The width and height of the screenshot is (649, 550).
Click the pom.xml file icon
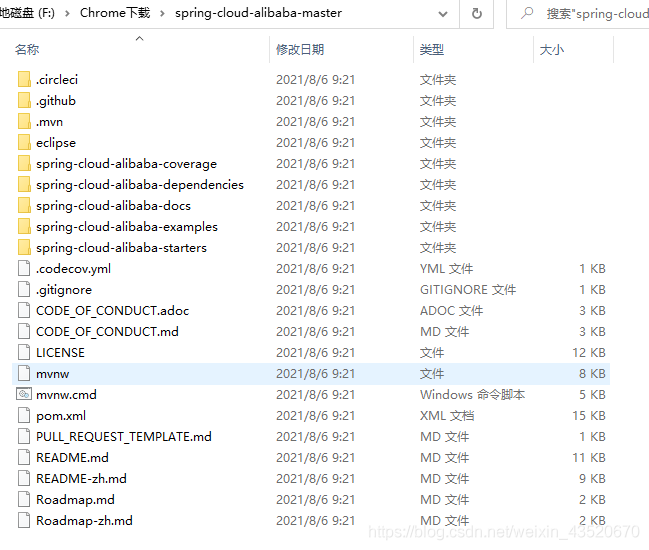click(24, 416)
